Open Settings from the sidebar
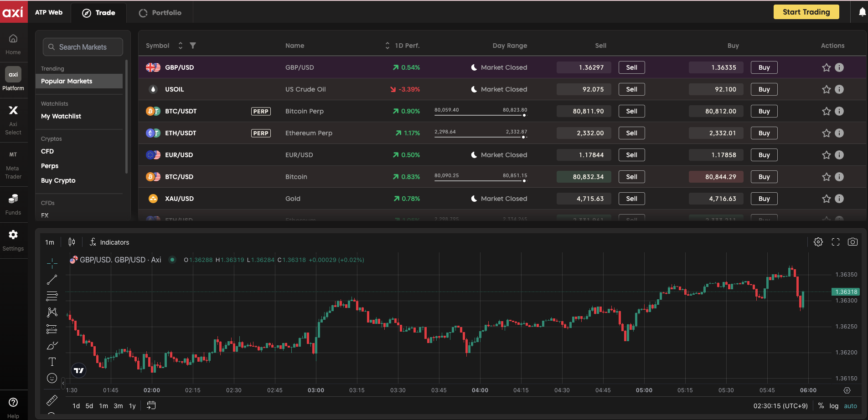868x420 pixels. point(13,241)
